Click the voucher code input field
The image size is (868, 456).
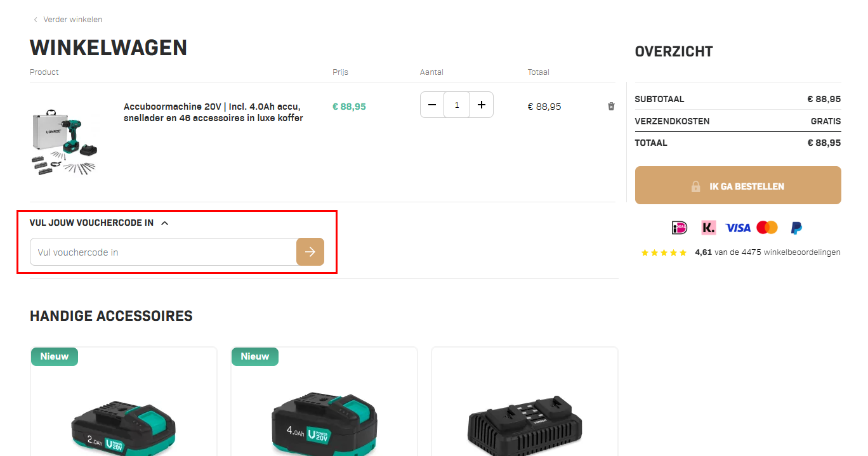(x=163, y=252)
